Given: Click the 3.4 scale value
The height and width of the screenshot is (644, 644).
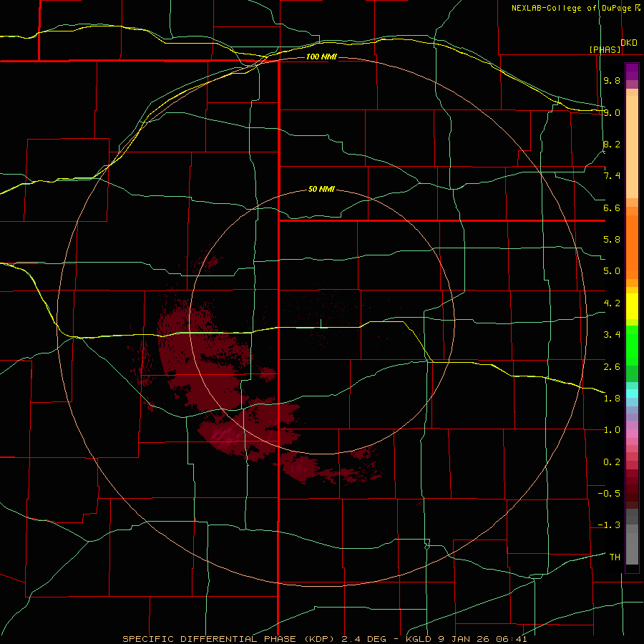Looking at the screenshot, I should pos(612,335).
